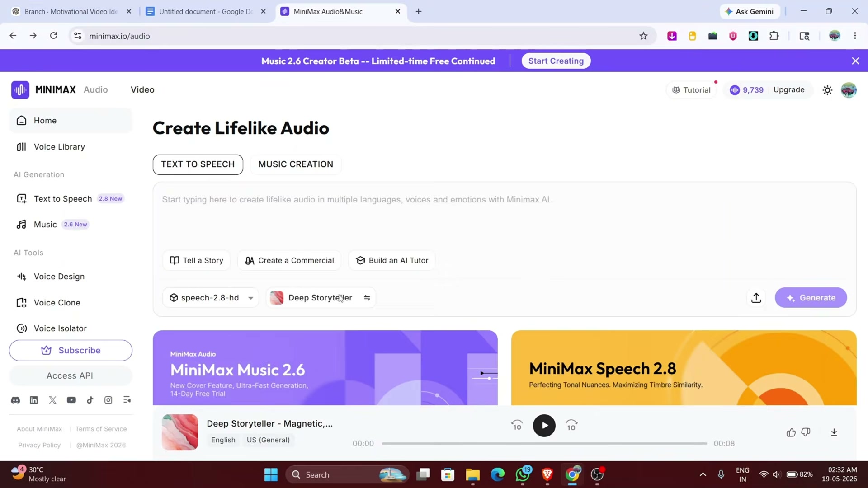Open Voice Library in sidebar

[x=71, y=147]
